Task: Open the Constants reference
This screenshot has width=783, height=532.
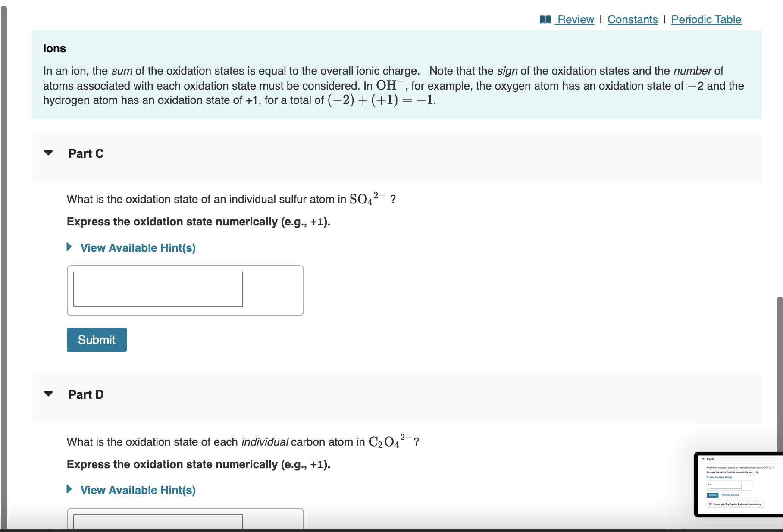Action: pyautogui.click(x=632, y=19)
